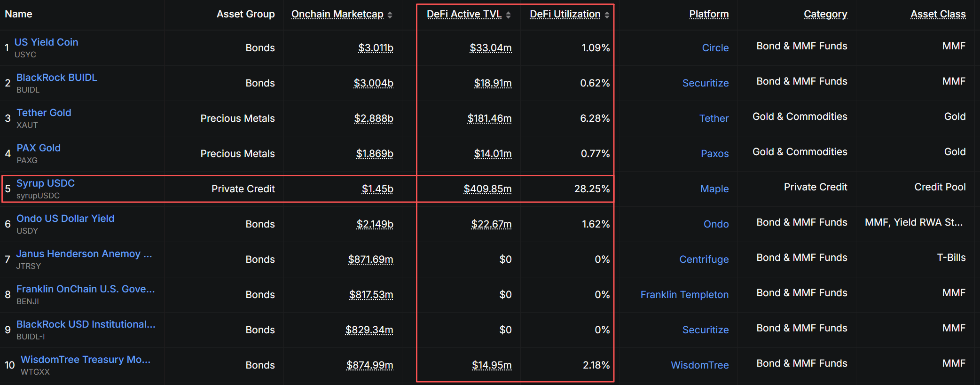Image resolution: width=980 pixels, height=385 pixels.
Task: Open the Maple platform link
Action: click(x=714, y=189)
